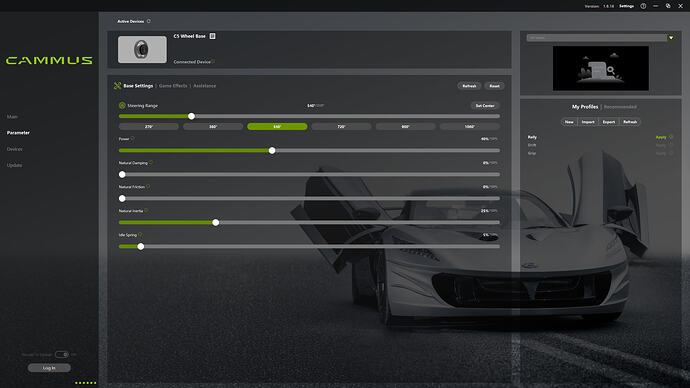Switch to the Recommended profiles tab
Viewport: 690px width, 388px height.
point(620,107)
